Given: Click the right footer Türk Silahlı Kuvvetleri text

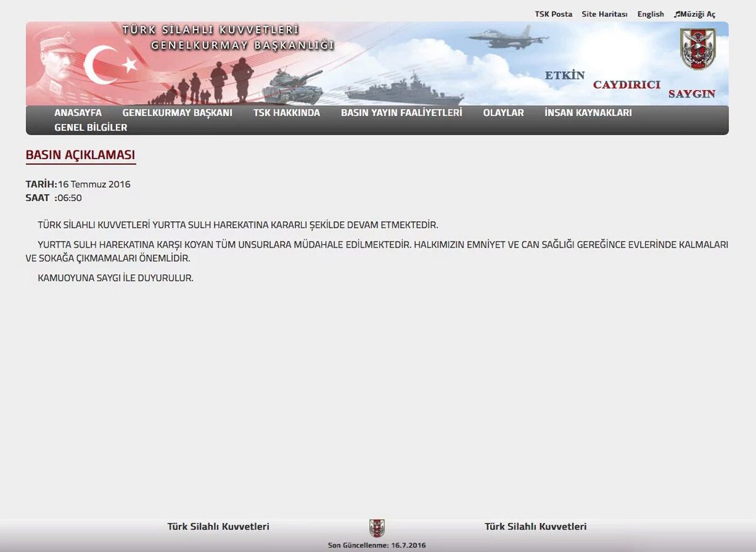Looking at the screenshot, I should 535,526.
